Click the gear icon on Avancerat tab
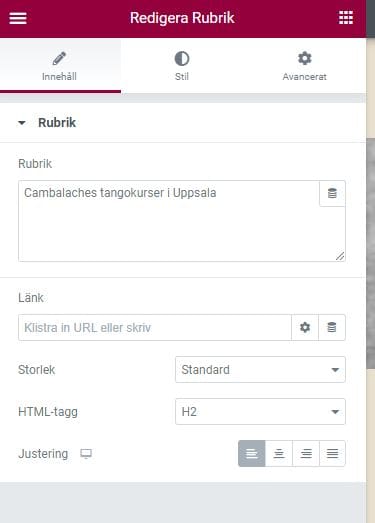Viewport: 375px width, 523px height. (x=305, y=58)
